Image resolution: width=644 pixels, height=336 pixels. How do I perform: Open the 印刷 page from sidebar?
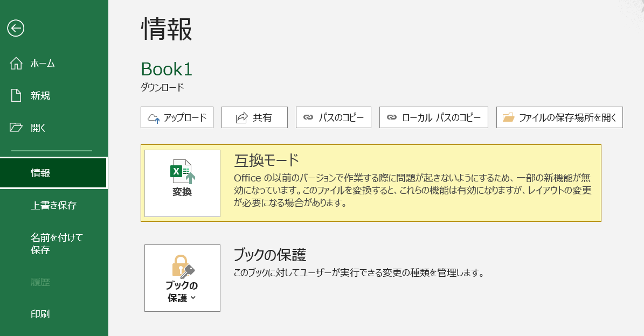(x=40, y=314)
